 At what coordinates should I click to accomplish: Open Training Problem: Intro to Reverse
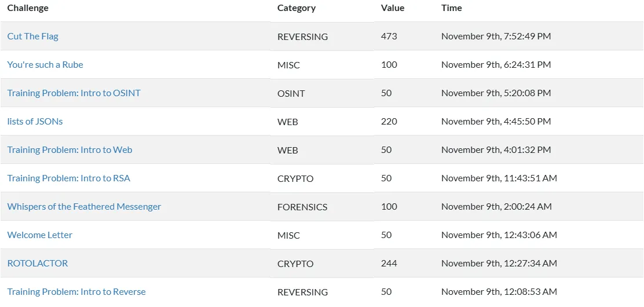click(x=76, y=292)
